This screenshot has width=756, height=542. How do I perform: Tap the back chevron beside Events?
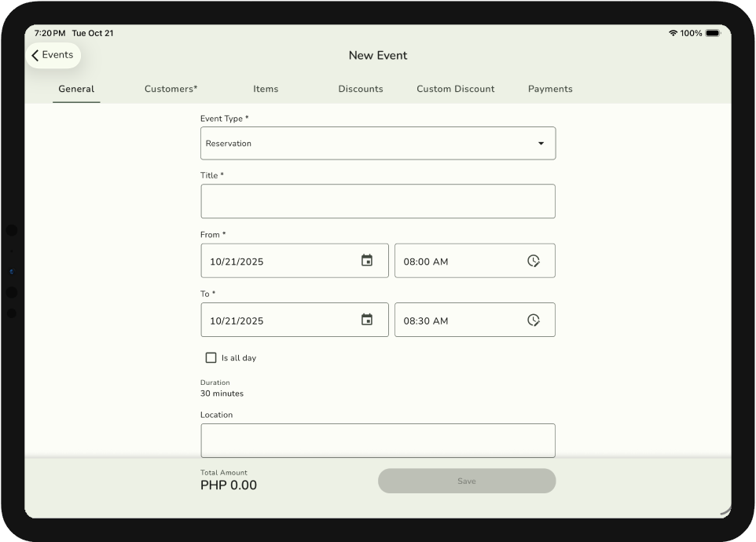click(x=35, y=56)
